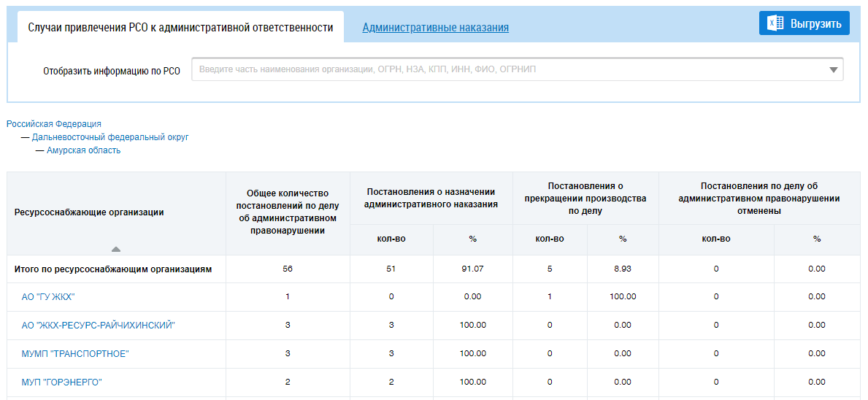The width and height of the screenshot is (868, 400).
Task: Click the Excel icon on export button
Action: (x=775, y=23)
